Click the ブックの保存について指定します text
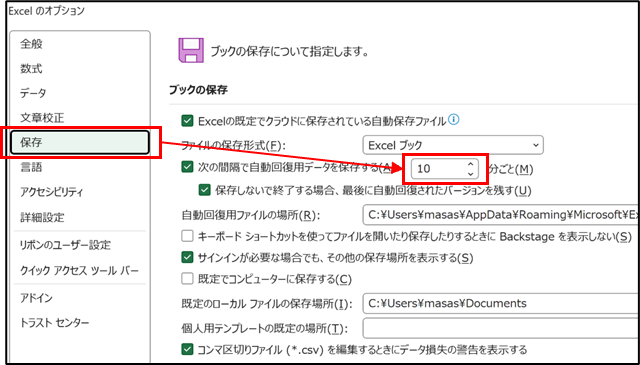Viewport: 640px width, 365px height. tap(289, 52)
